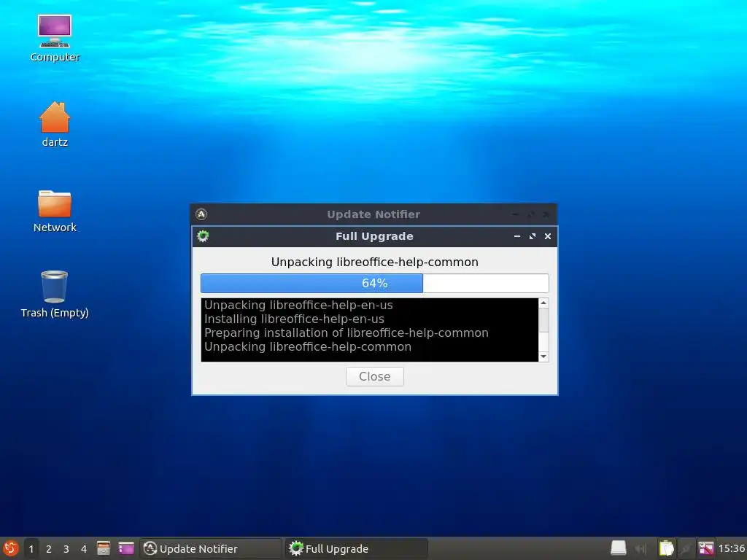Click the Full Upgrade title bar text
Viewport: 747px width, 560px height.
click(x=374, y=236)
